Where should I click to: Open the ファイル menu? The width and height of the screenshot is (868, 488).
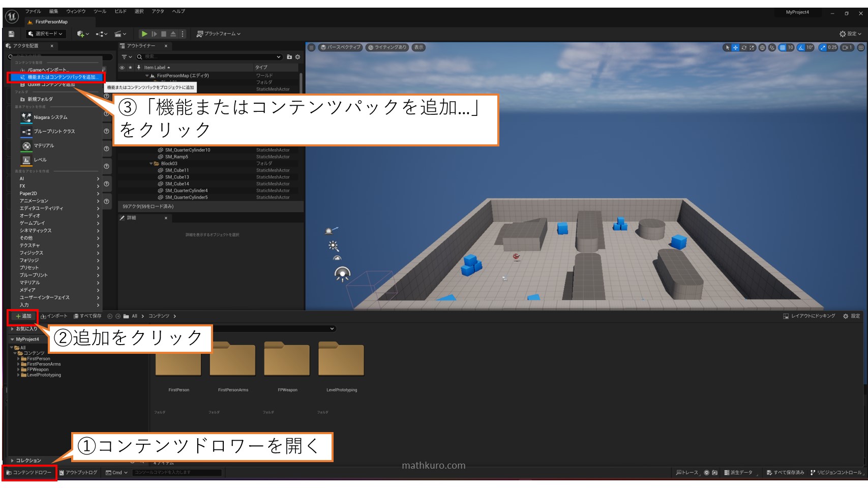pyautogui.click(x=33, y=11)
